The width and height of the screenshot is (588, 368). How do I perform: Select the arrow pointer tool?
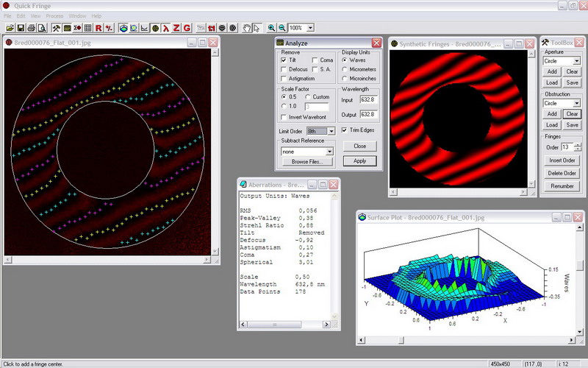point(257,28)
